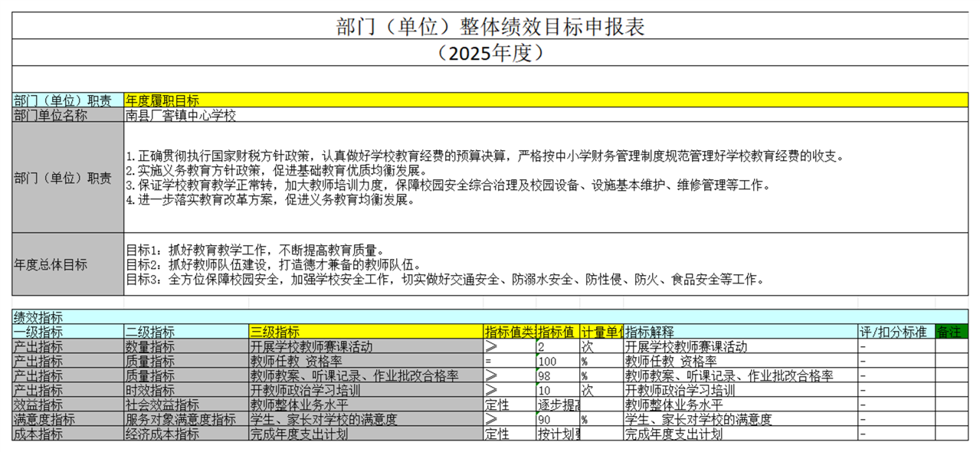
Task: Select the 满意度指标 first-level cell
Action: pos(68,419)
